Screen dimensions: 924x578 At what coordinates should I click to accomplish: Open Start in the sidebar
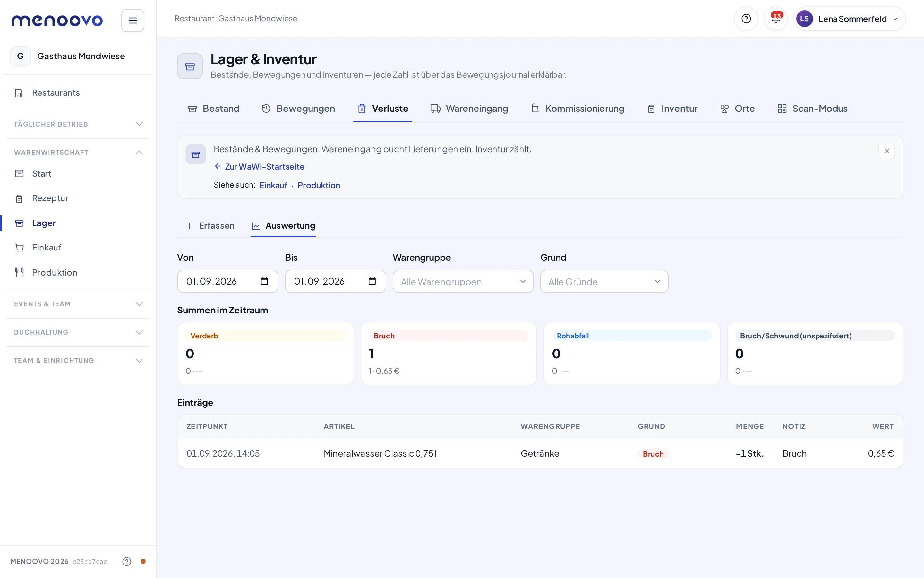coord(78,173)
